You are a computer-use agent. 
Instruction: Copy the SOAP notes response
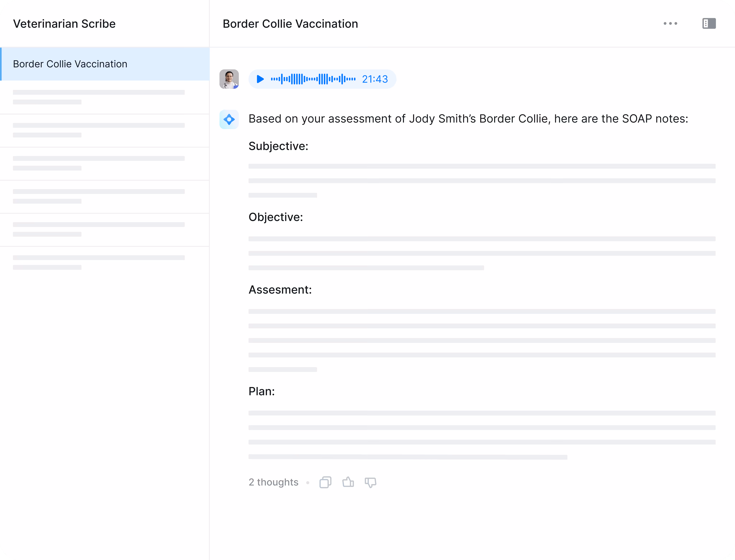pyautogui.click(x=325, y=482)
